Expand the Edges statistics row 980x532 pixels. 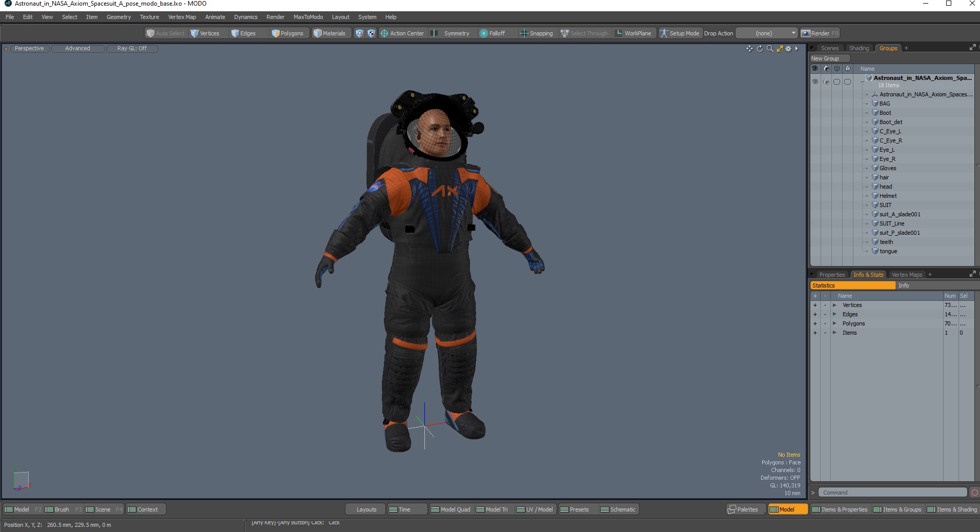pyautogui.click(x=834, y=314)
